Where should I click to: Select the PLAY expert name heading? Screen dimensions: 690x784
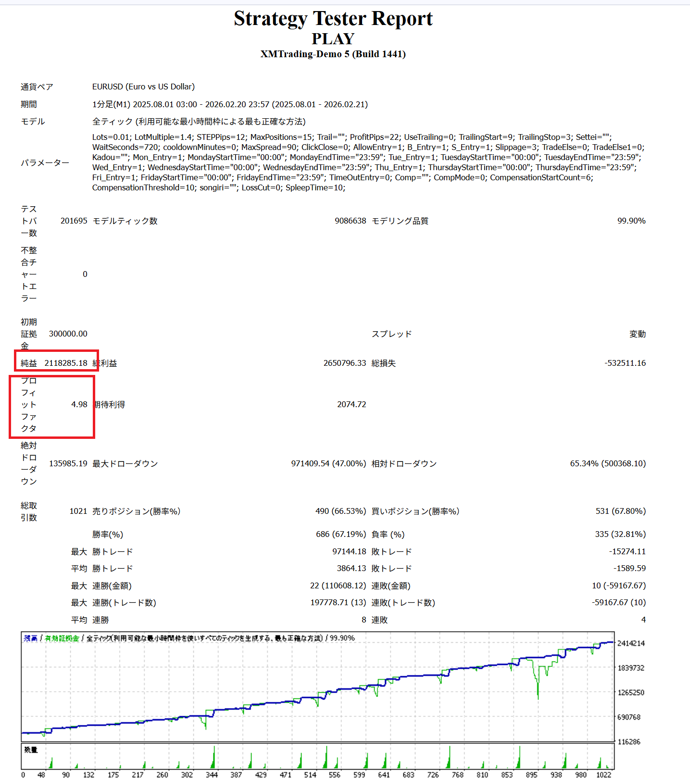pyautogui.click(x=333, y=39)
